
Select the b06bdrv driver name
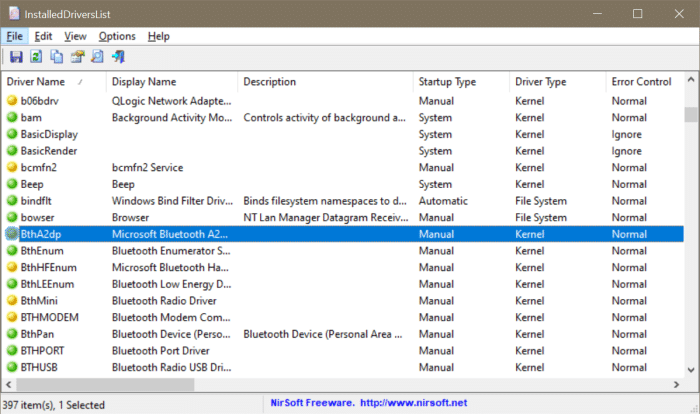coord(40,101)
